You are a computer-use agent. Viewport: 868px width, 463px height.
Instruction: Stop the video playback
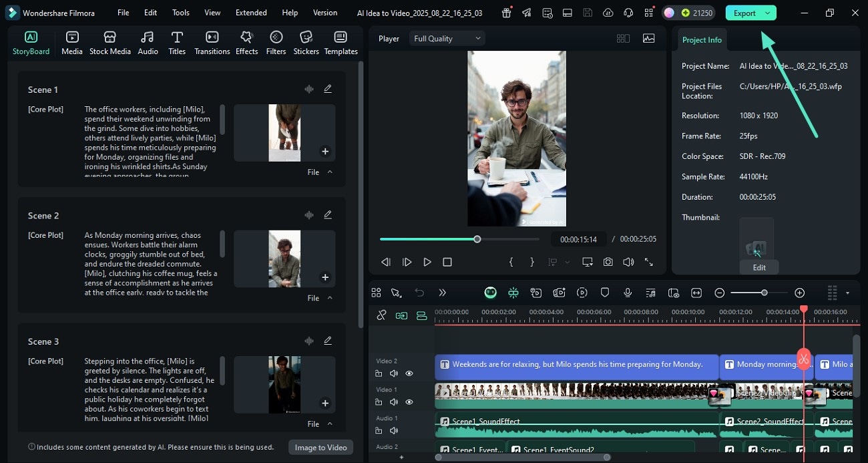point(447,262)
